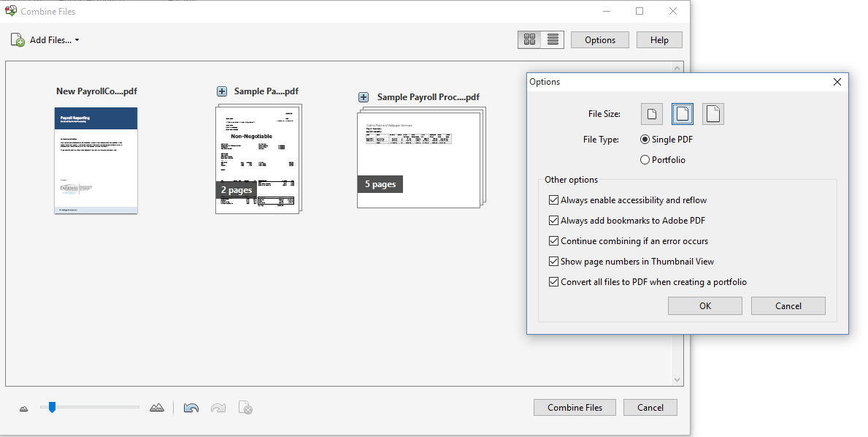The image size is (868, 437).
Task: Zoom in using the large mountain icon
Action: pos(156,407)
